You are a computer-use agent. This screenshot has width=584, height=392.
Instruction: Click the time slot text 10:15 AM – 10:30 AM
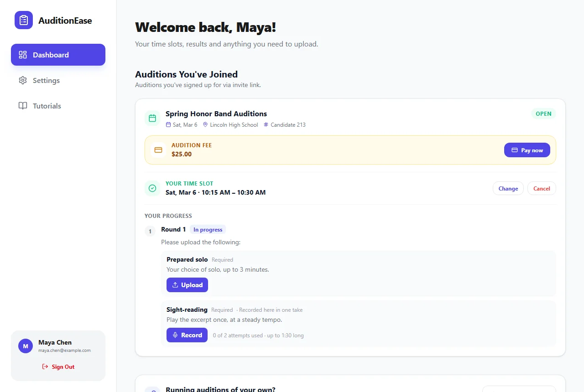pos(234,192)
